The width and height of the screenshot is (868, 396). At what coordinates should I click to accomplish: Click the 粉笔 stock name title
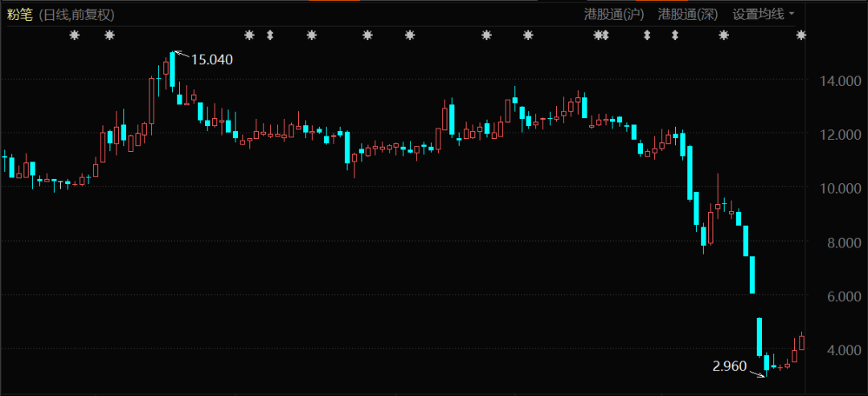click(x=19, y=14)
